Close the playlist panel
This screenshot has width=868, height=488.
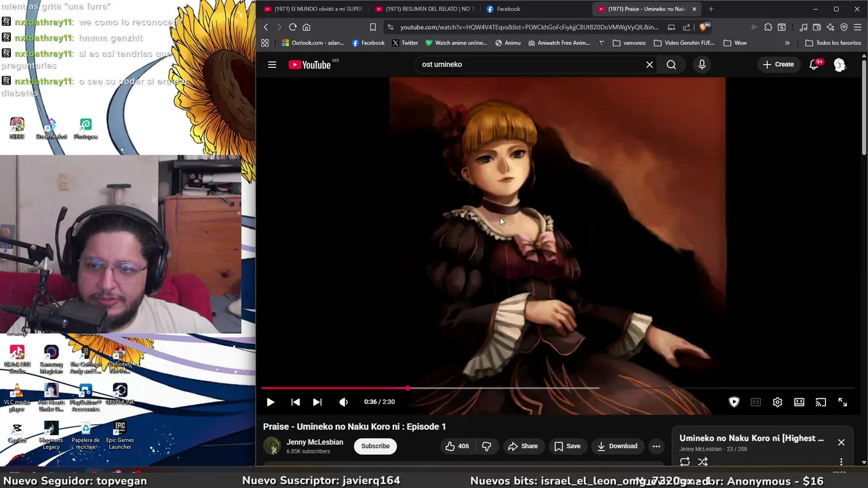click(x=841, y=442)
